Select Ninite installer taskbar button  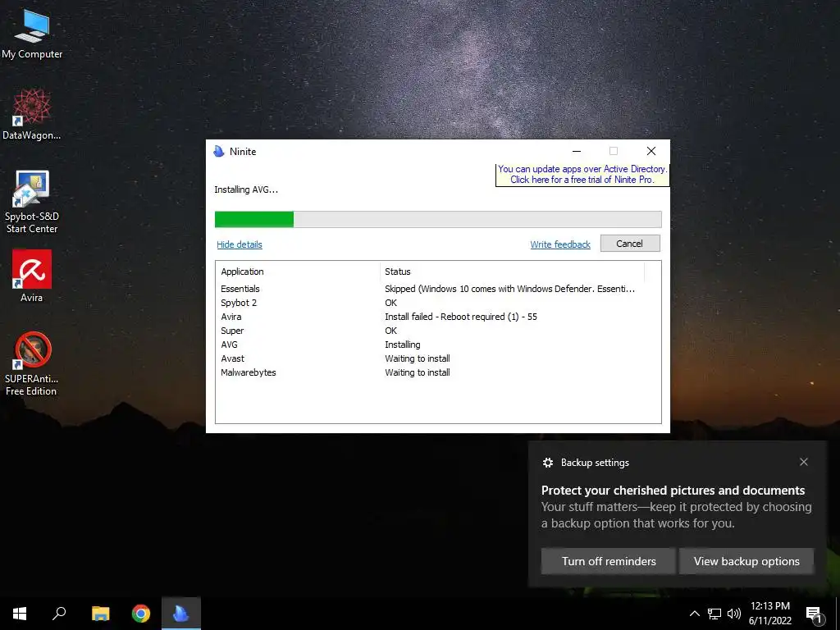[x=181, y=614]
